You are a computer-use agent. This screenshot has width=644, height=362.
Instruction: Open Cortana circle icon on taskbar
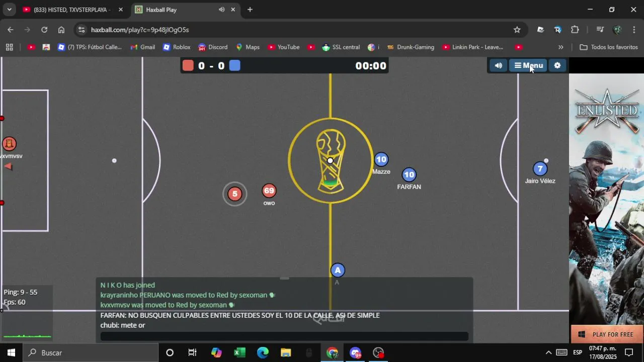170,352
